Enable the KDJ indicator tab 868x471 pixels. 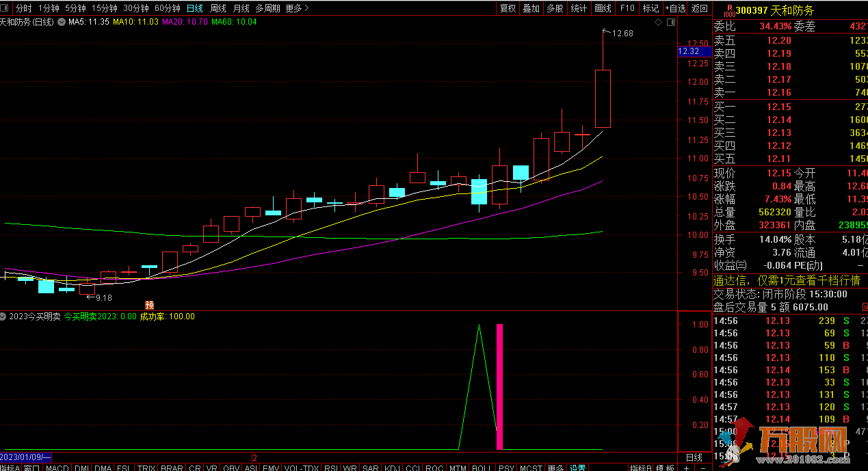392,468
